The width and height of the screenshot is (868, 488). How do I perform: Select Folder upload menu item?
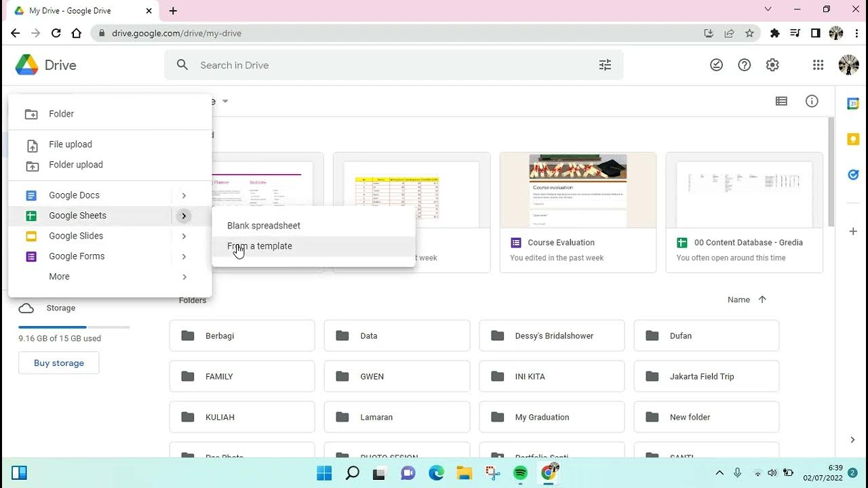pyautogui.click(x=110, y=165)
